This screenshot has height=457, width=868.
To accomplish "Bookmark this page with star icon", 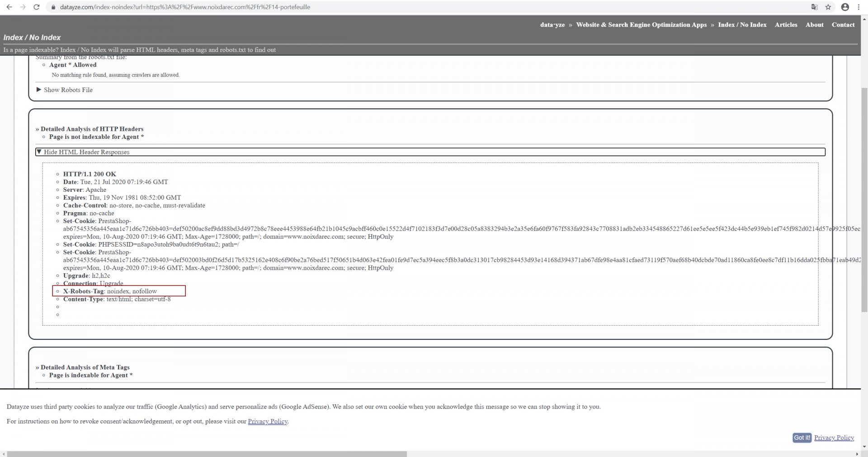I will click(x=828, y=7).
